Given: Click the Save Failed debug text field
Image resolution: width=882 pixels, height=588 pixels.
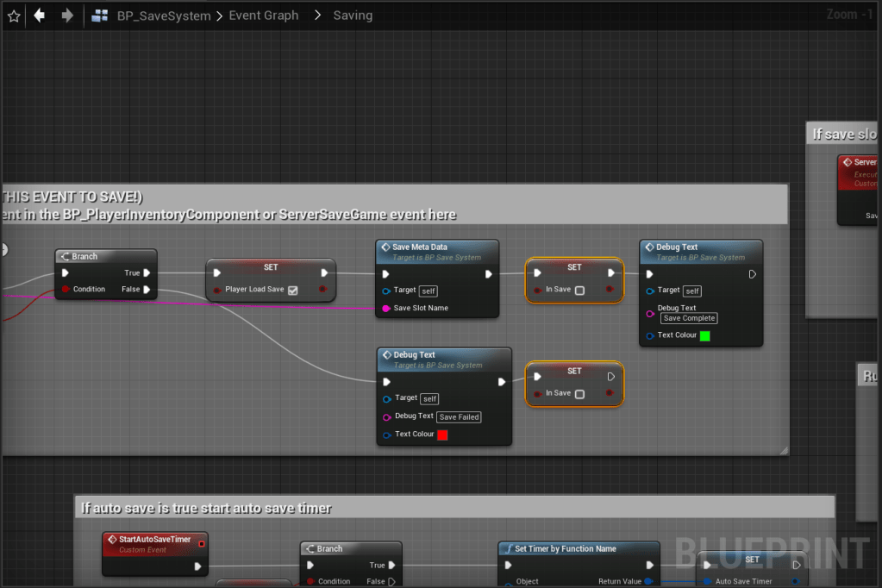Looking at the screenshot, I should pyautogui.click(x=459, y=417).
